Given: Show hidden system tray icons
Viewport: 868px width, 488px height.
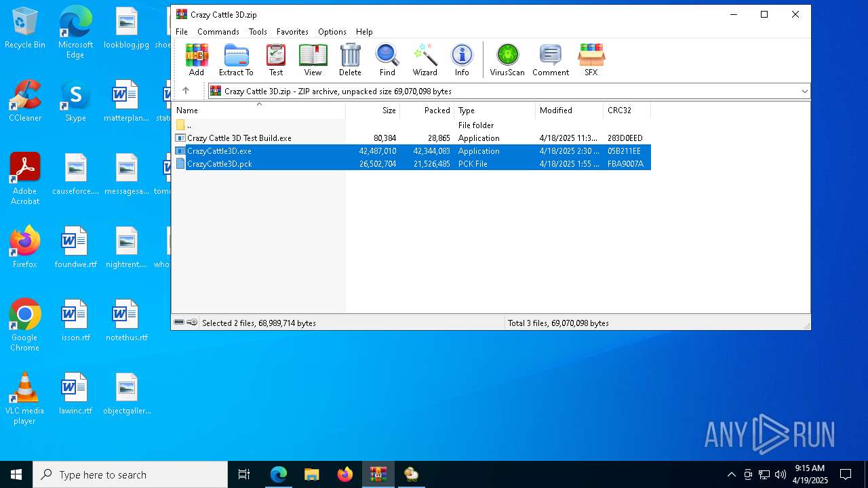Looking at the screenshot, I should [731, 474].
